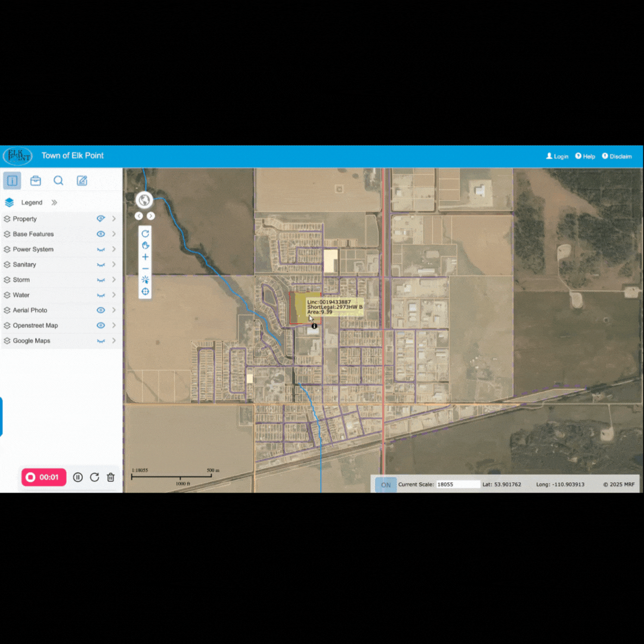Expand the Sanitary layer group
The image size is (644, 644).
[113, 264]
